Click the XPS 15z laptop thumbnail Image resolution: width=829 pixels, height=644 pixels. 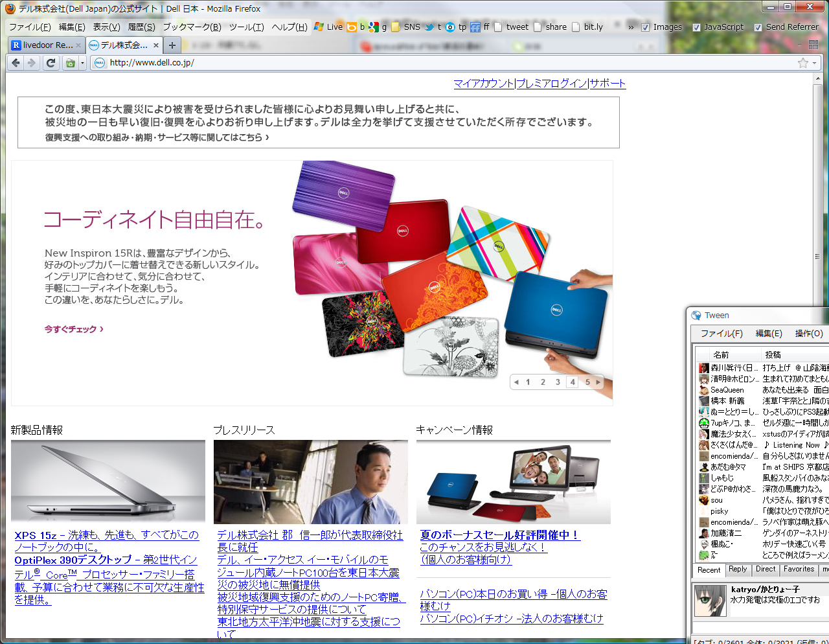pos(108,482)
